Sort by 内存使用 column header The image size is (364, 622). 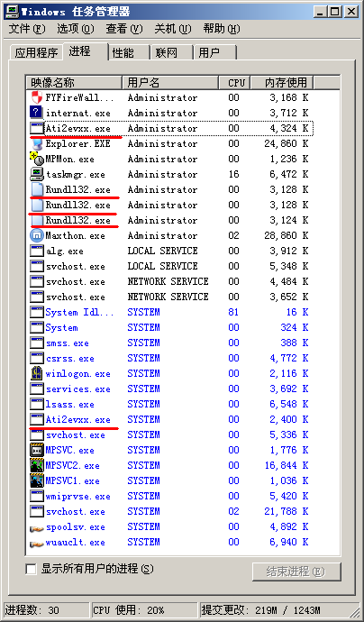click(282, 83)
